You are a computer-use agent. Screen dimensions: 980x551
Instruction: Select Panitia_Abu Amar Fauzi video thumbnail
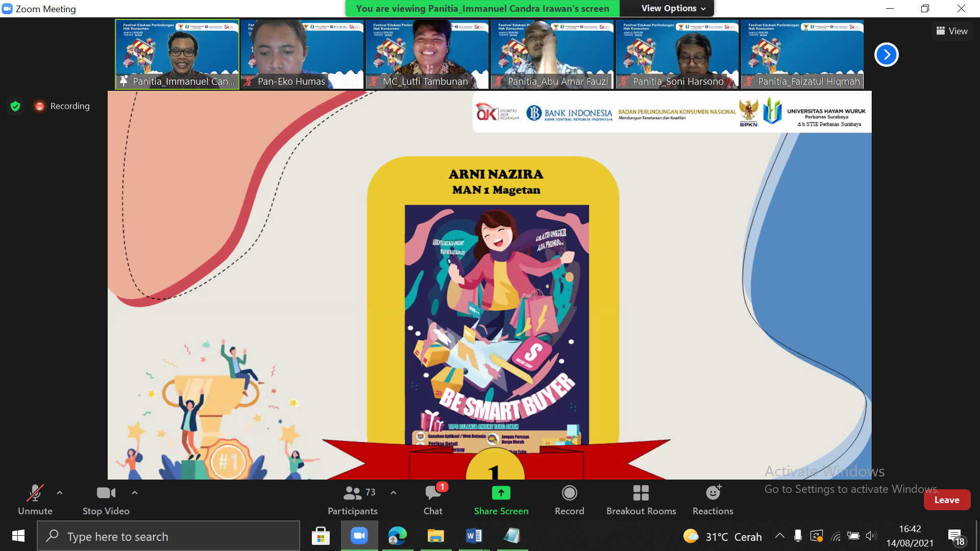coord(552,55)
